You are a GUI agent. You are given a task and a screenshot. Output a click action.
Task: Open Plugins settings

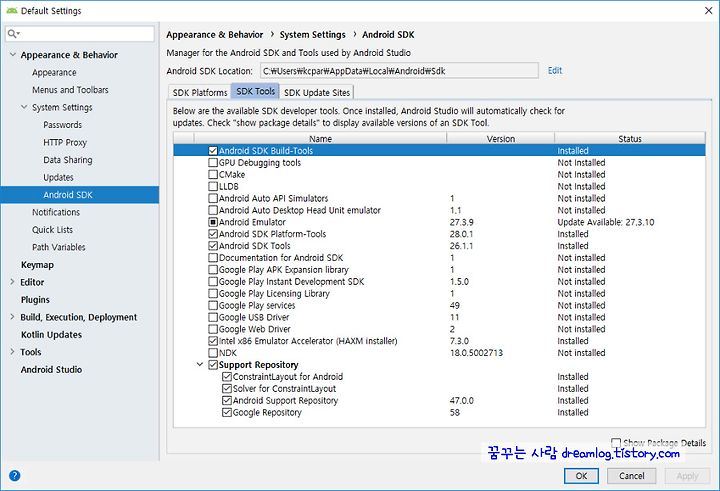[35, 299]
